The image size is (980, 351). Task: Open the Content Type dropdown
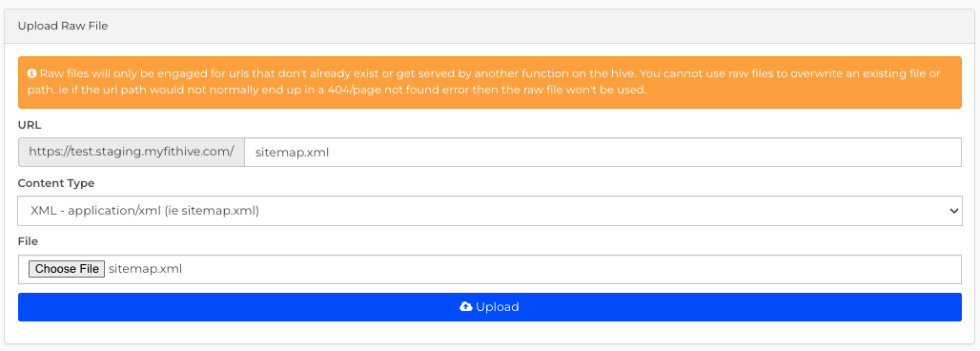[489, 211]
